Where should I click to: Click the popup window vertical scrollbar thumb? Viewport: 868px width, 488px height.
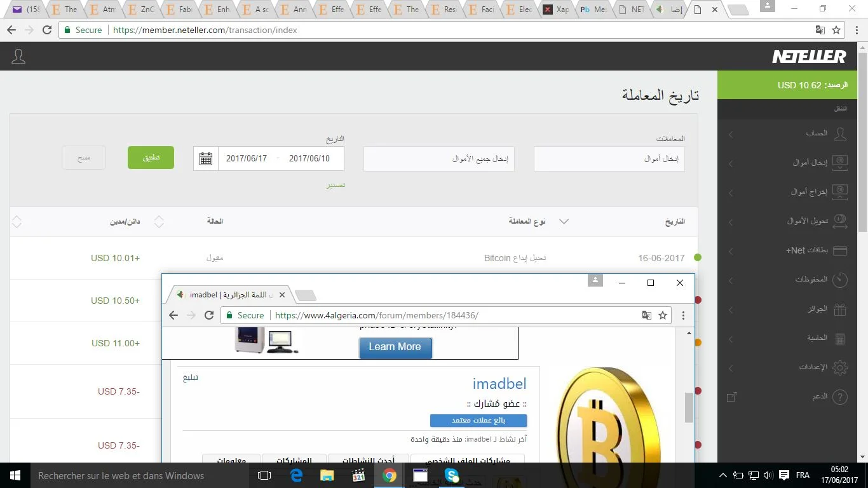689,407
